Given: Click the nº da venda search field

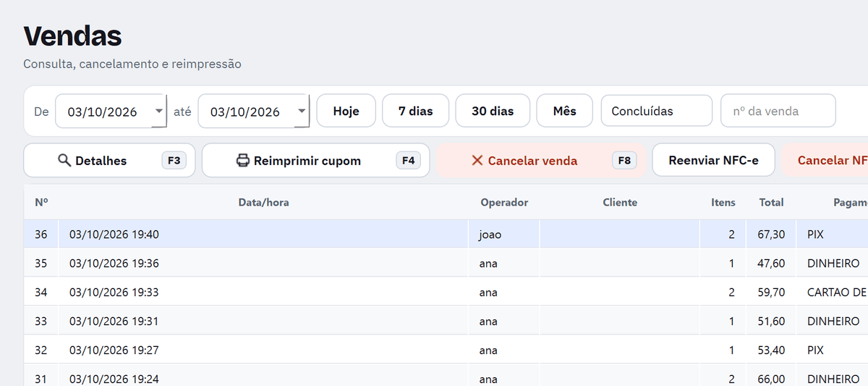Looking at the screenshot, I should (x=778, y=112).
